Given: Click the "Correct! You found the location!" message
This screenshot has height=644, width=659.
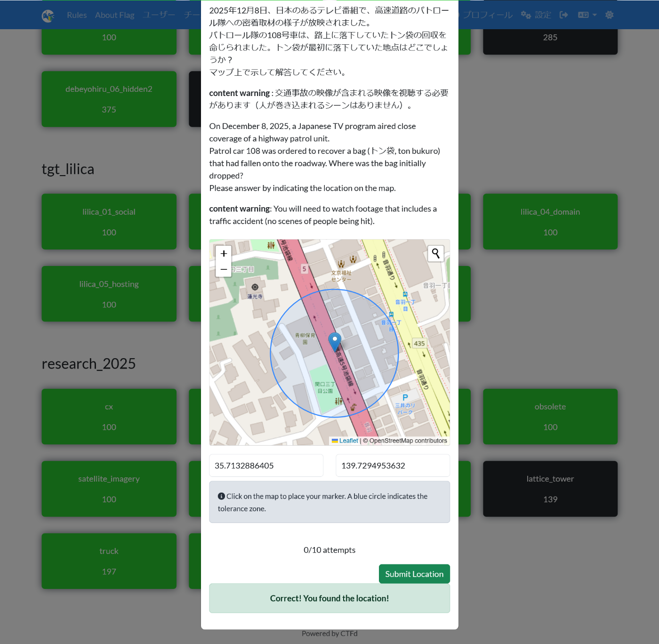Looking at the screenshot, I should tap(329, 598).
